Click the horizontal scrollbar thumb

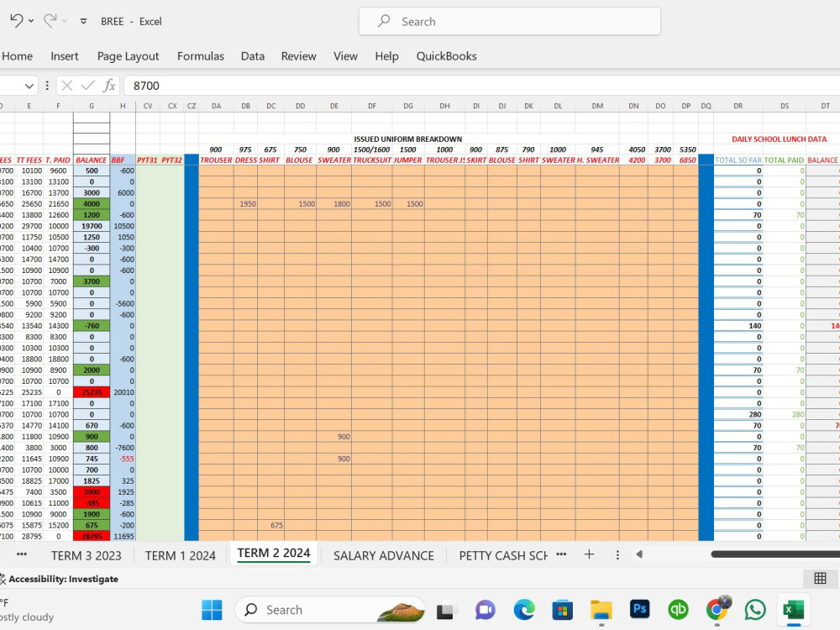tap(775, 554)
